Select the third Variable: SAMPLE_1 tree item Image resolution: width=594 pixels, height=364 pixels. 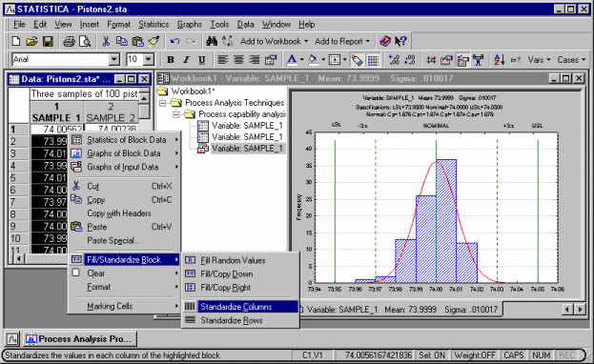tap(247, 148)
